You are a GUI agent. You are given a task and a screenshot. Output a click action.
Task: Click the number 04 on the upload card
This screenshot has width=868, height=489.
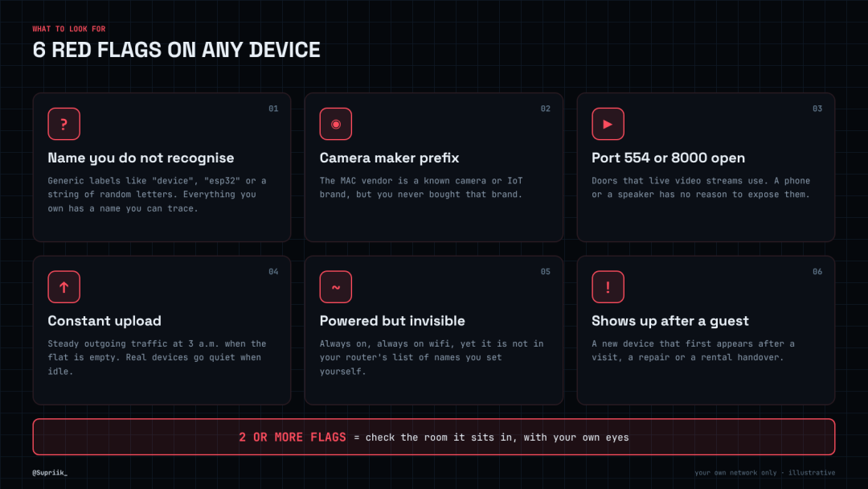pyautogui.click(x=273, y=271)
